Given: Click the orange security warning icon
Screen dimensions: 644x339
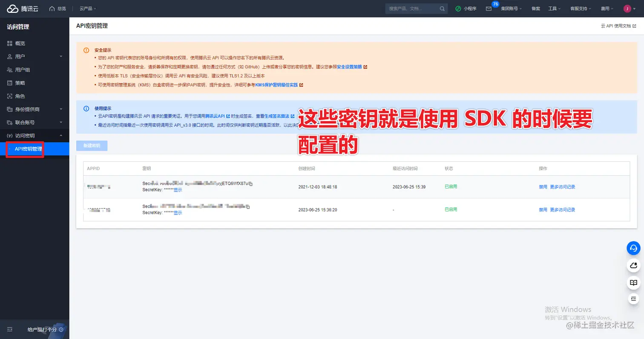Looking at the screenshot, I should 86,50.
